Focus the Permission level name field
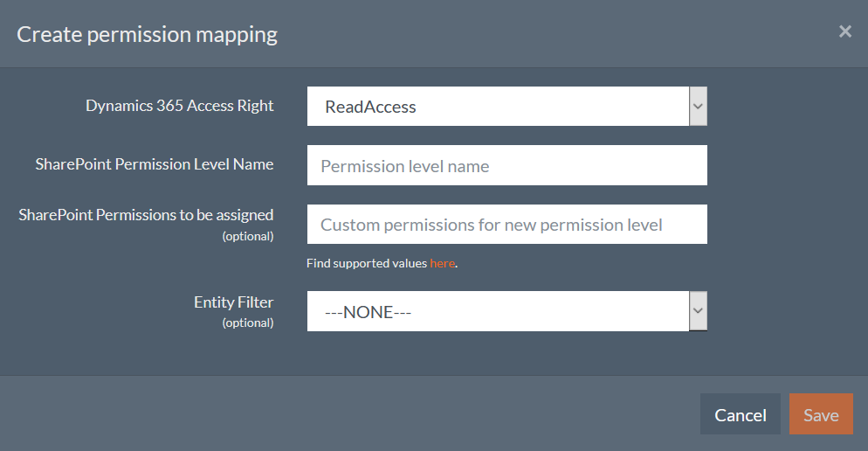Viewport: 868px width, 451px height. pyautogui.click(x=507, y=166)
